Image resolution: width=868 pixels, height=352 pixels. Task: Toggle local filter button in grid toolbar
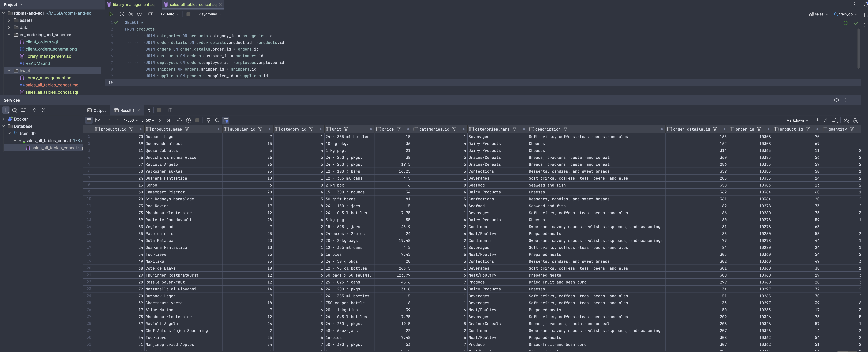pos(226,120)
